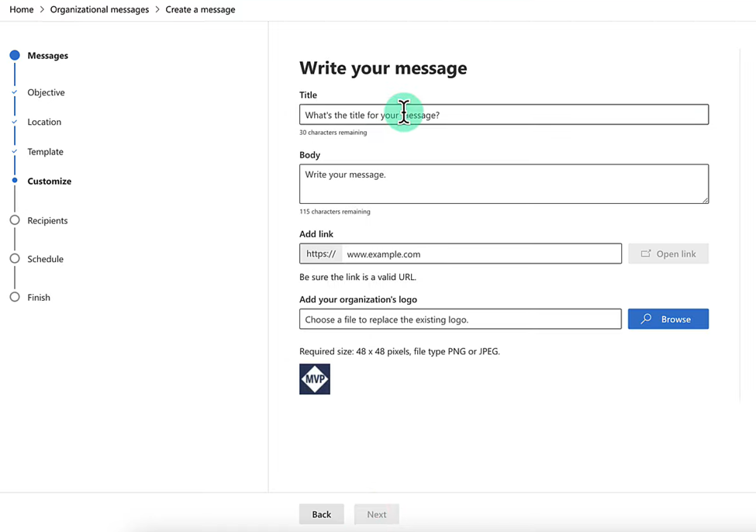
Task: Click the magnifier icon on Browse
Action: (646, 319)
